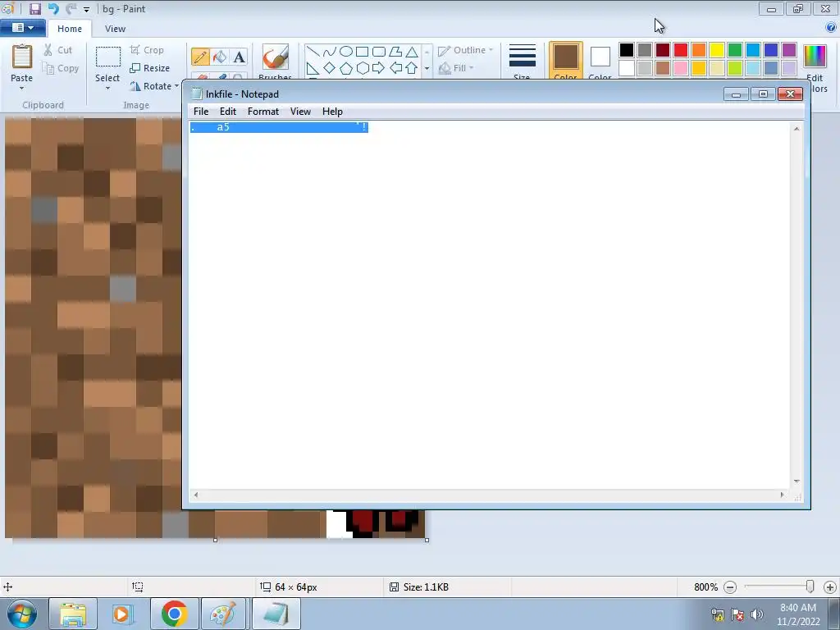Choose the black palette color

point(626,50)
